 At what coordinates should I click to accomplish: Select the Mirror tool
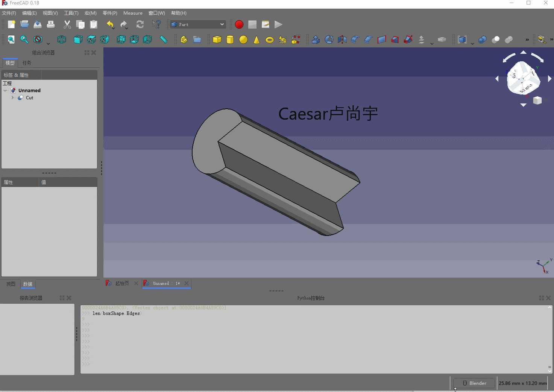(x=342, y=40)
